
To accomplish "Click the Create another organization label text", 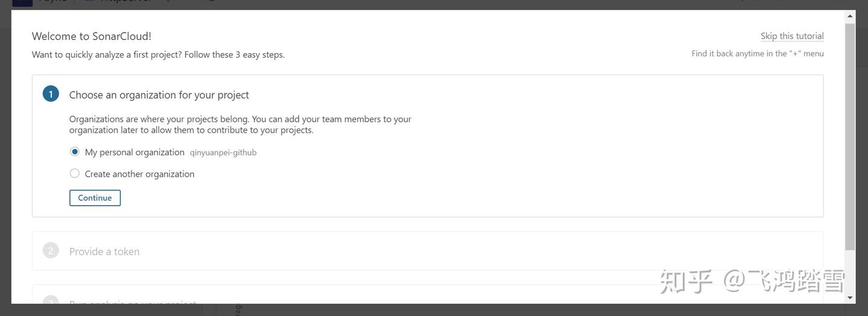I will 140,174.
